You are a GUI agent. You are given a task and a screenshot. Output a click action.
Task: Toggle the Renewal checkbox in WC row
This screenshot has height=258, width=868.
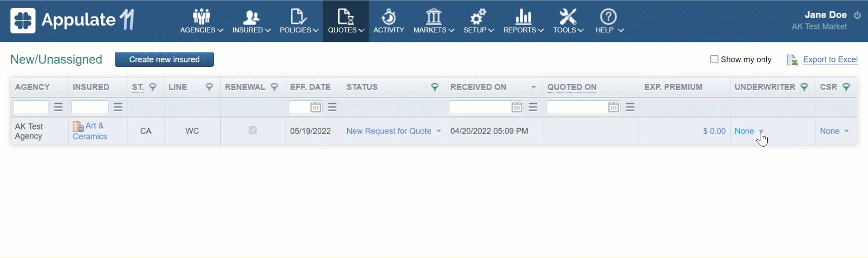pyautogui.click(x=253, y=130)
